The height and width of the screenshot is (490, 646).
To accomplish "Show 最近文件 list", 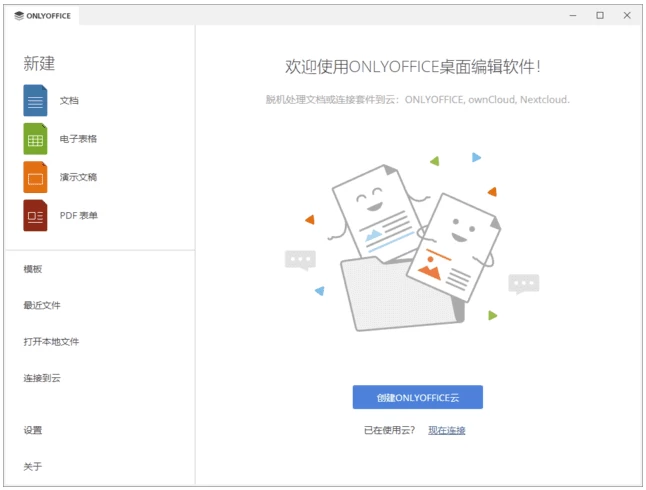I will [x=42, y=305].
